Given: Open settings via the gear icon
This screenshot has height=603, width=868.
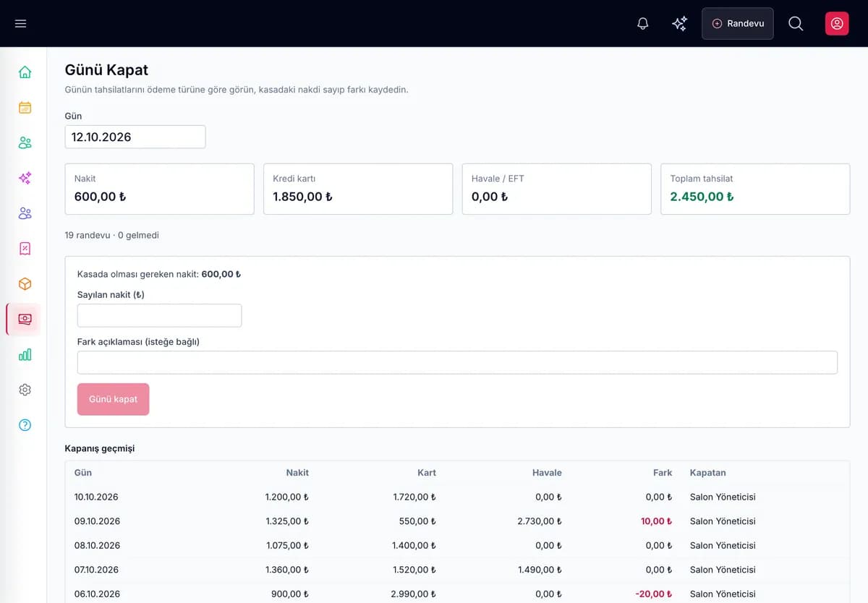Looking at the screenshot, I should tap(25, 390).
